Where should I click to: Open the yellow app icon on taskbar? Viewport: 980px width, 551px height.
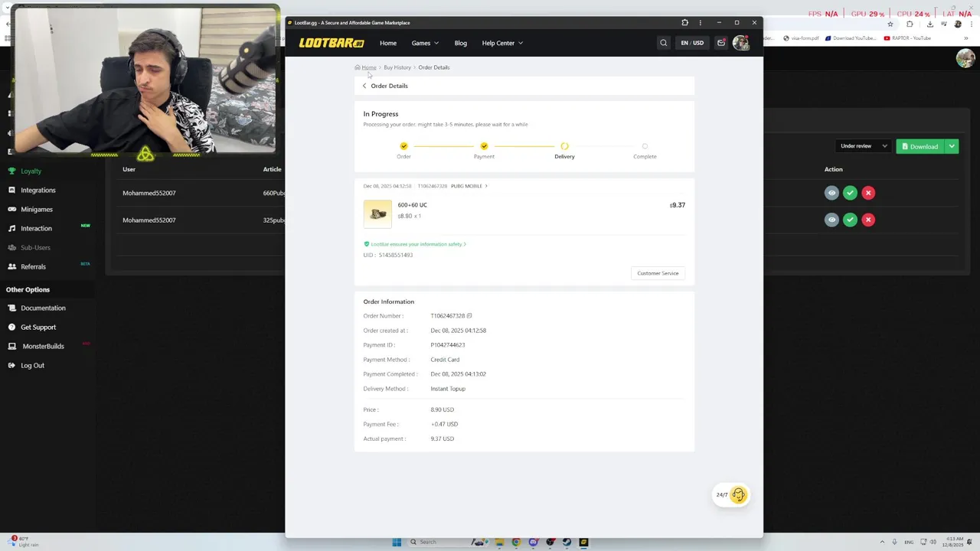click(583, 542)
